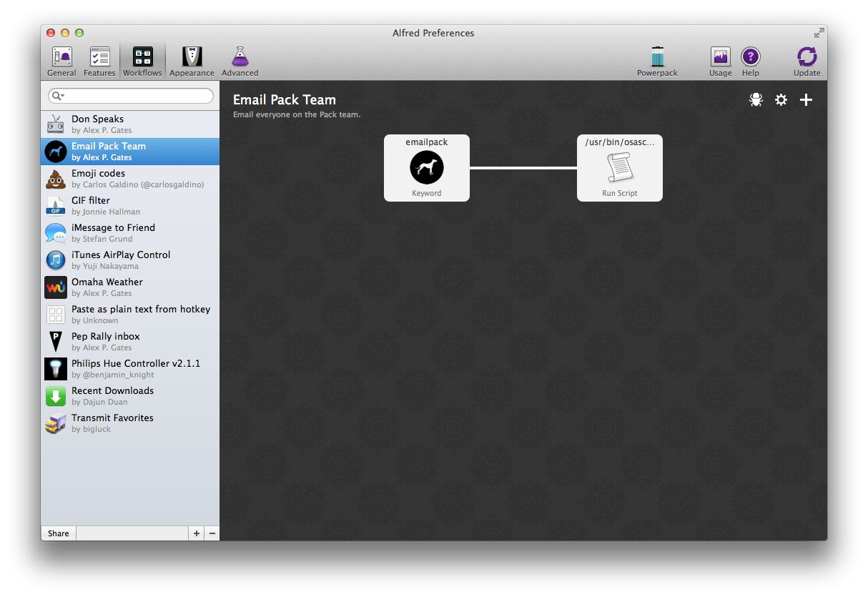The height and width of the screenshot is (597, 868).
Task: Click the connection line between nodes
Action: coord(523,168)
